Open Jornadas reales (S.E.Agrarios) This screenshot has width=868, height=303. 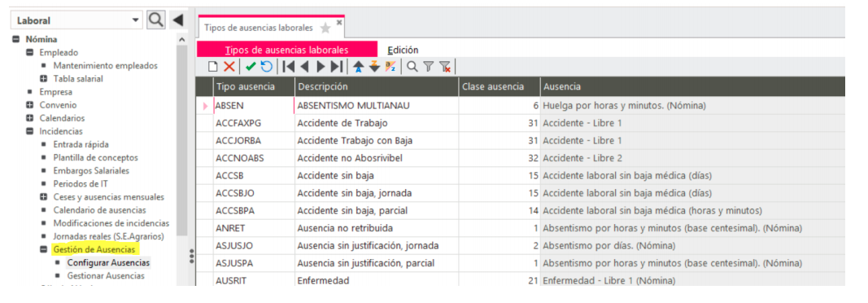(108, 236)
